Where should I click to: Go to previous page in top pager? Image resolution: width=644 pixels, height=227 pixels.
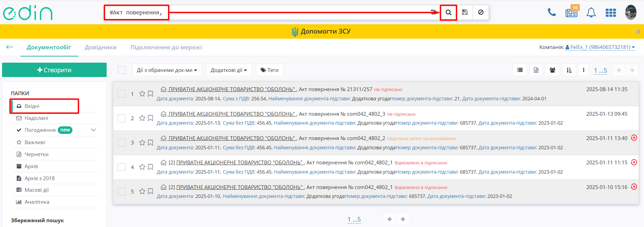point(619,70)
